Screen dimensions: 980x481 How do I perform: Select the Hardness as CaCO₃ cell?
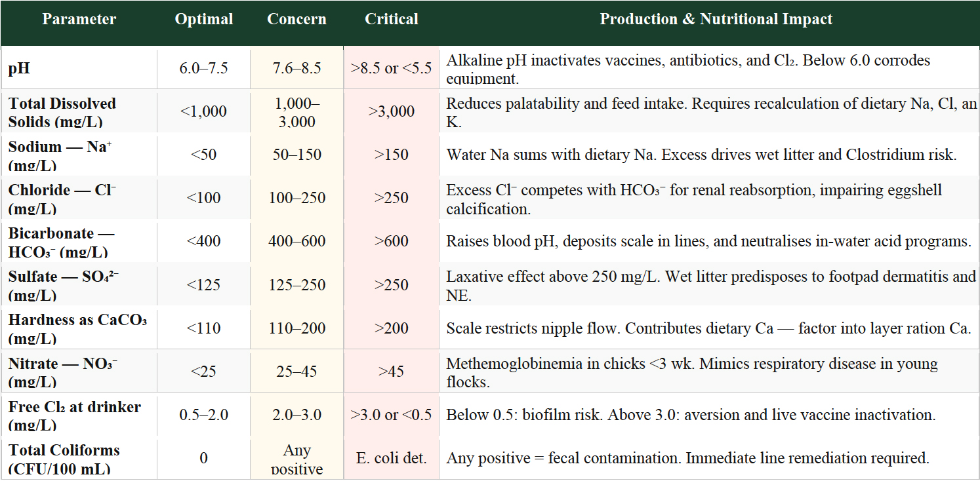tap(77, 328)
